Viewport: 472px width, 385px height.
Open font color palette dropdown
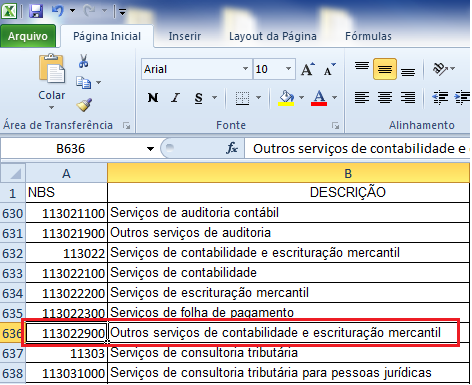pos(335,98)
